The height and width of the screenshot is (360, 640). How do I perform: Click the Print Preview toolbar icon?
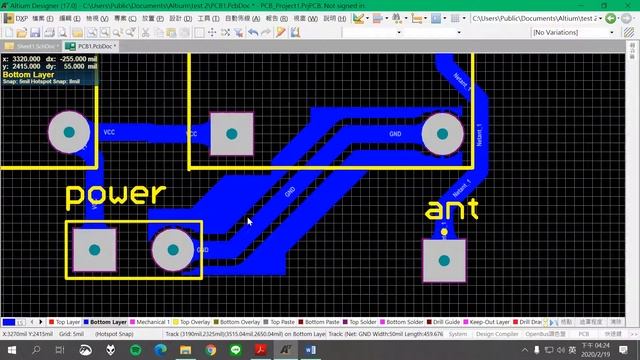point(62,32)
